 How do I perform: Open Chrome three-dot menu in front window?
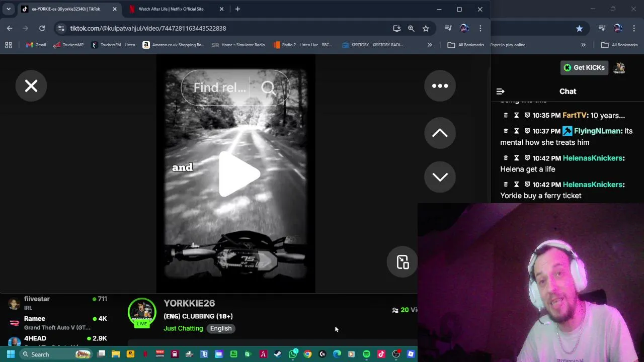pos(480,29)
